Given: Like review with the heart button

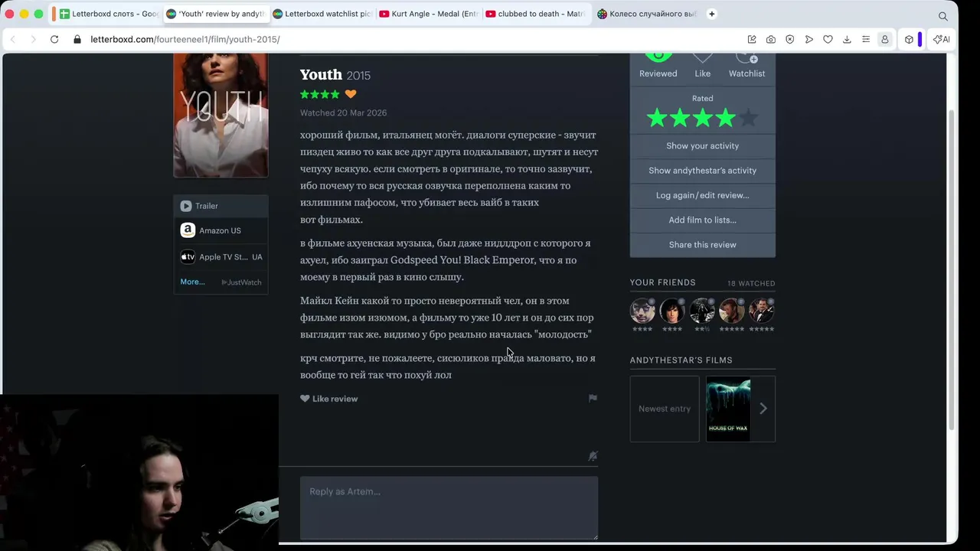Looking at the screenshot, I should tap(328, 399).
